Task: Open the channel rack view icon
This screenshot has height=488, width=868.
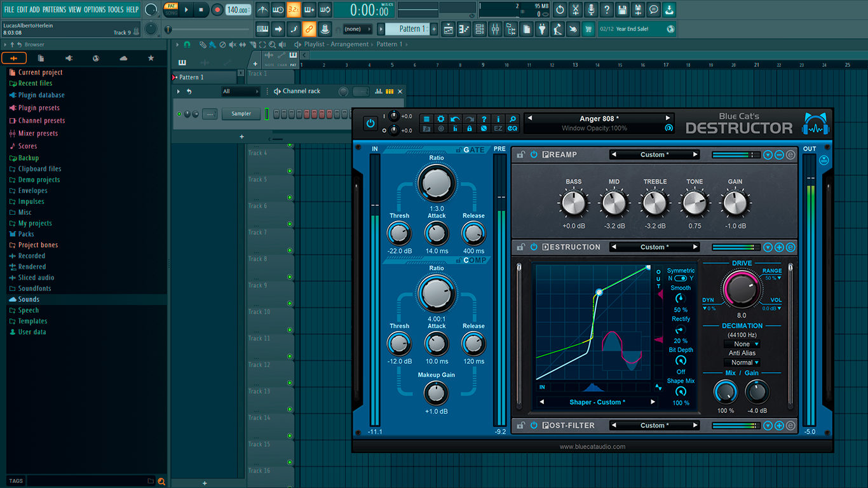Action: (480, 29)
